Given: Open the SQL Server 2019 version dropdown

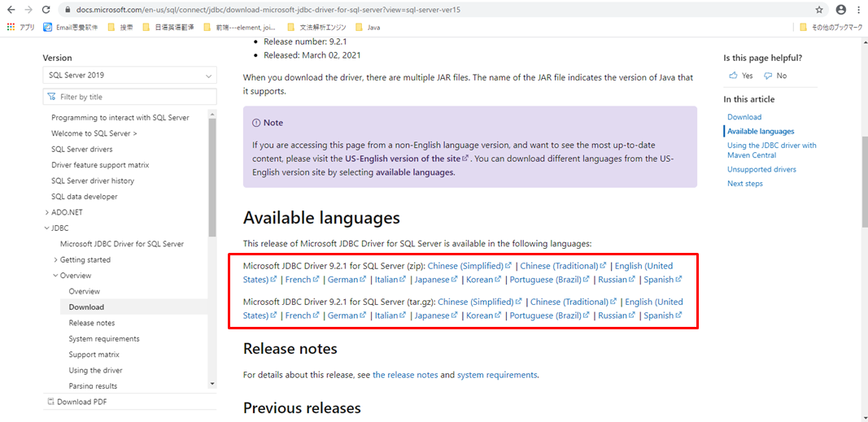Looking at the screenshot, I should 129,76.
